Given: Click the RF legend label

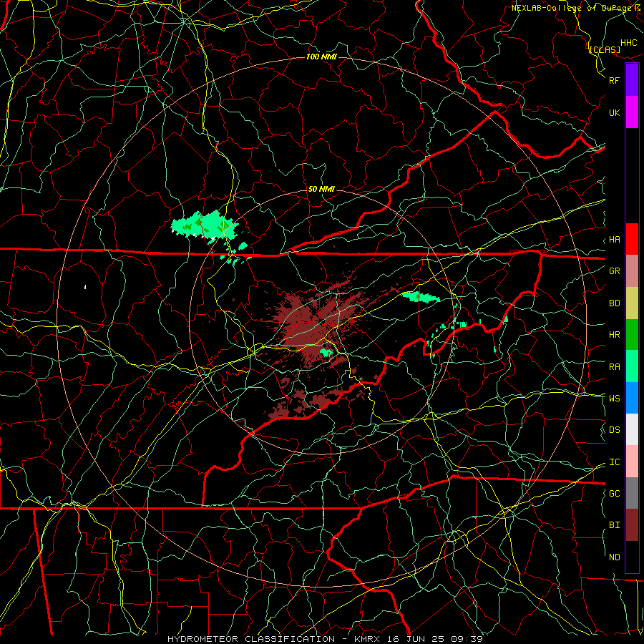Looking at the screenshot, I should click(614, 80).
